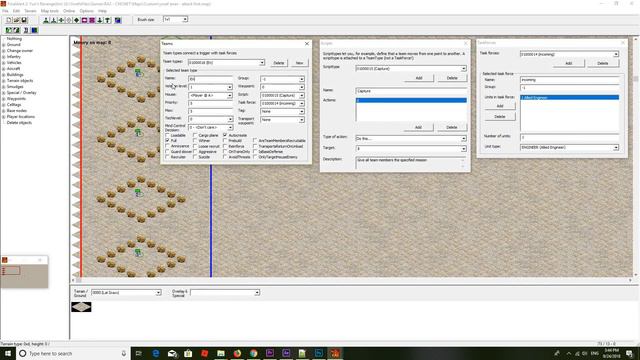Click the Priority field in Teams window

coord(211,103)
